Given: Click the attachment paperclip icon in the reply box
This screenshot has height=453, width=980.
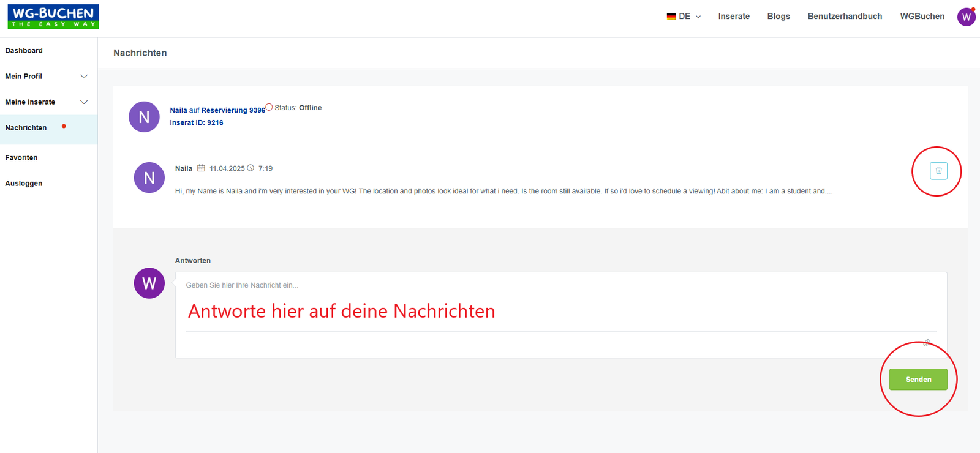Looking at the screenshot, I should [927, 343].
